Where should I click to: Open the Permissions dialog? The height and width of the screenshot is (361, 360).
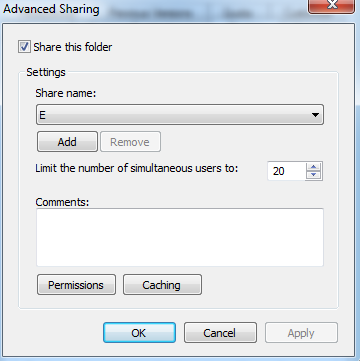click(x=76, y=285)
